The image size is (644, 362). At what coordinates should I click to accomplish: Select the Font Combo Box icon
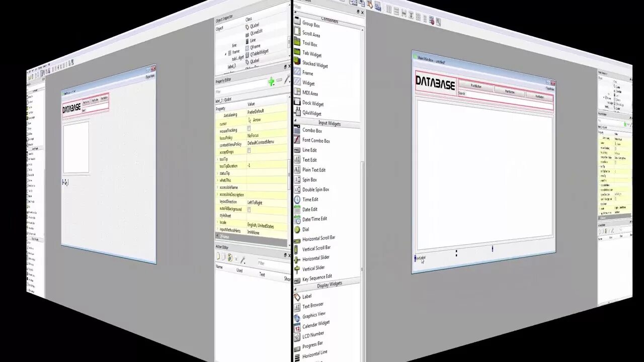tap(297, 140)
